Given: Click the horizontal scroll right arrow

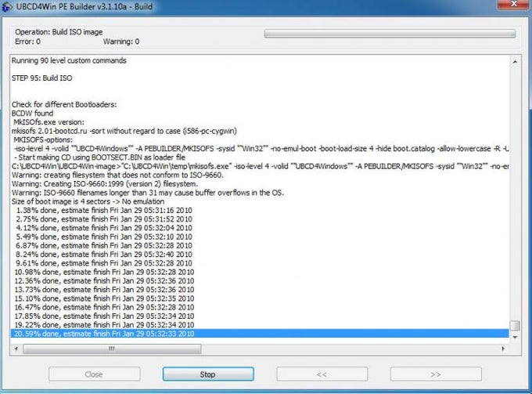Looking at the screenshot, I should click(503, 349).
